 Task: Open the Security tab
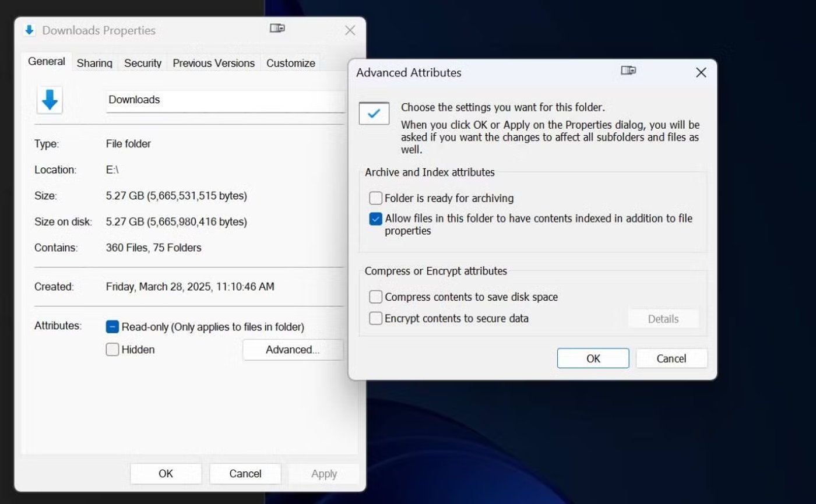click(142, 62)
